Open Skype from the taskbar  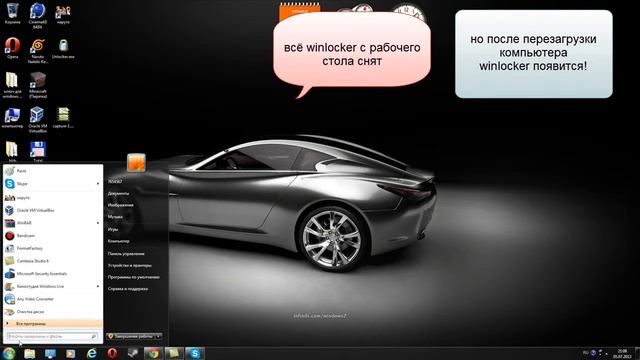click(x=195, y=353)
